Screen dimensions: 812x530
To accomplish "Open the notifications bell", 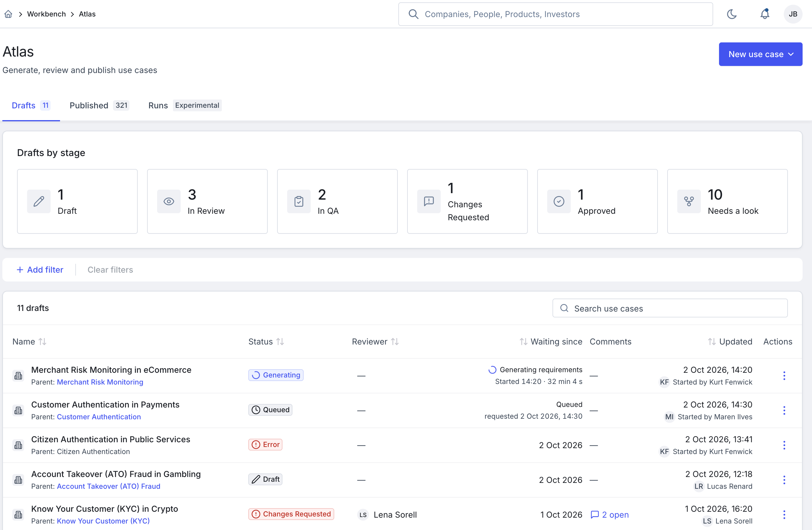I will tap(765, 14).
